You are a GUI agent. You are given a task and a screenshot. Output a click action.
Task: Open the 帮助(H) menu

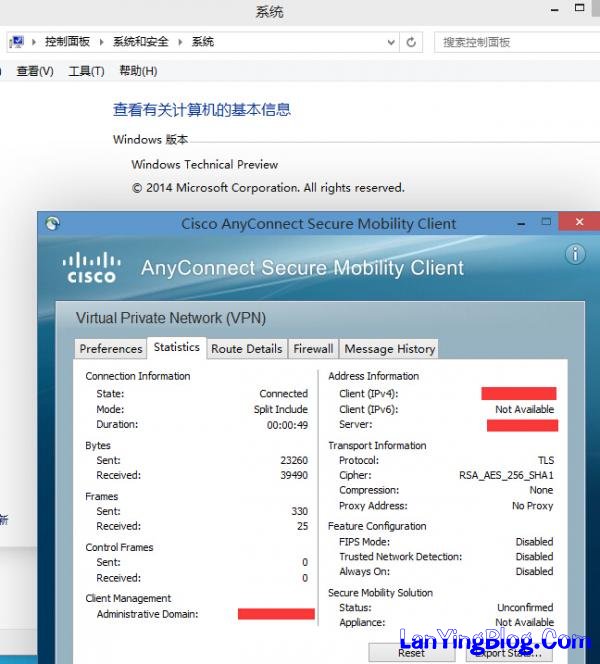pos(138,71)
